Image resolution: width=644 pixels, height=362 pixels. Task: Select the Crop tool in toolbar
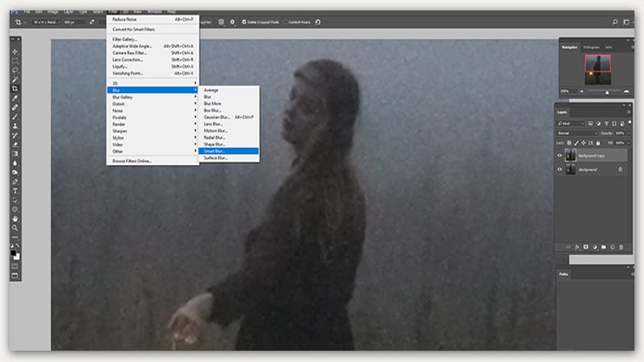pos(15,89)
